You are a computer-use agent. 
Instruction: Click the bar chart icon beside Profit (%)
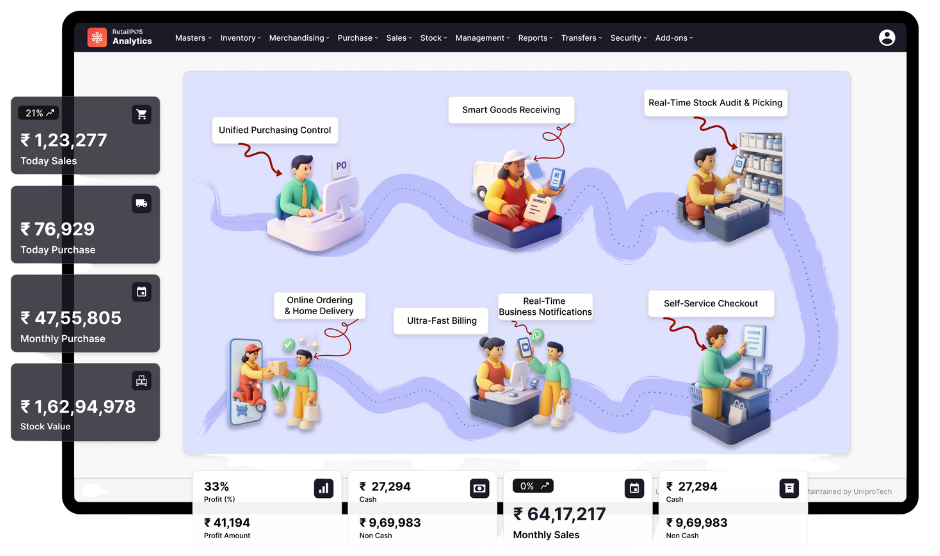coord(324,488)
